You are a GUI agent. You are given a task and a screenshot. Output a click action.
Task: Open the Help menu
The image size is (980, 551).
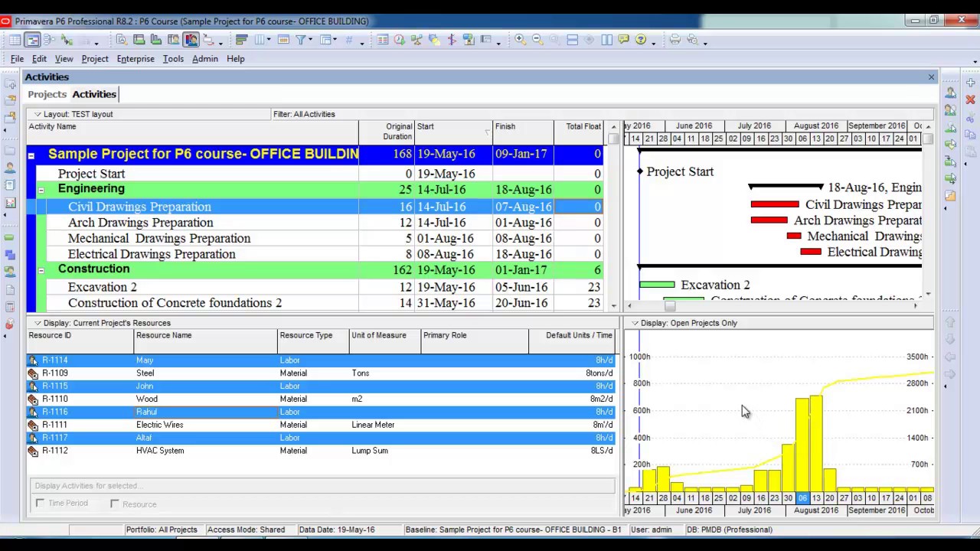click(235, 59)
